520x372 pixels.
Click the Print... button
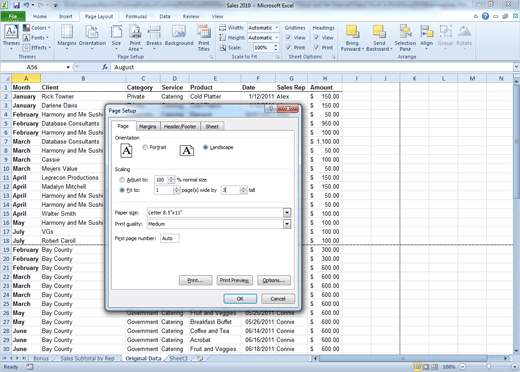(195, 280)
